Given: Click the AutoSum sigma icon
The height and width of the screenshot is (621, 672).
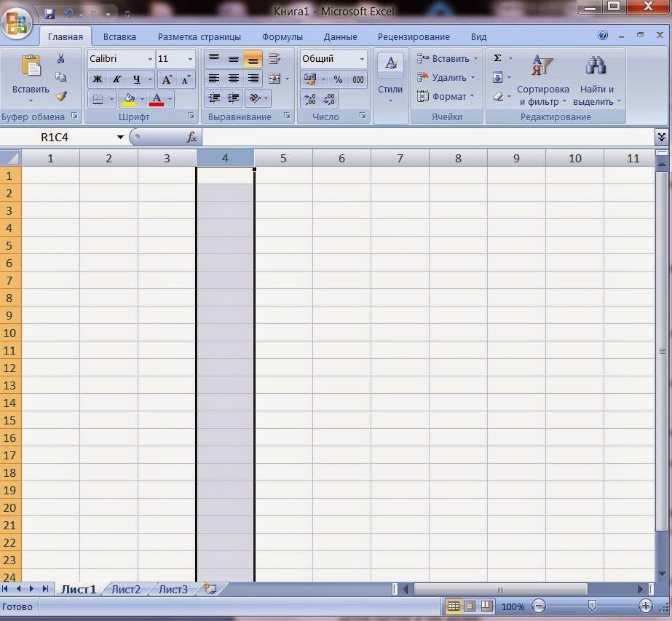Looking at the screenshot, I should pyautogui.click(x=497, y=58).
